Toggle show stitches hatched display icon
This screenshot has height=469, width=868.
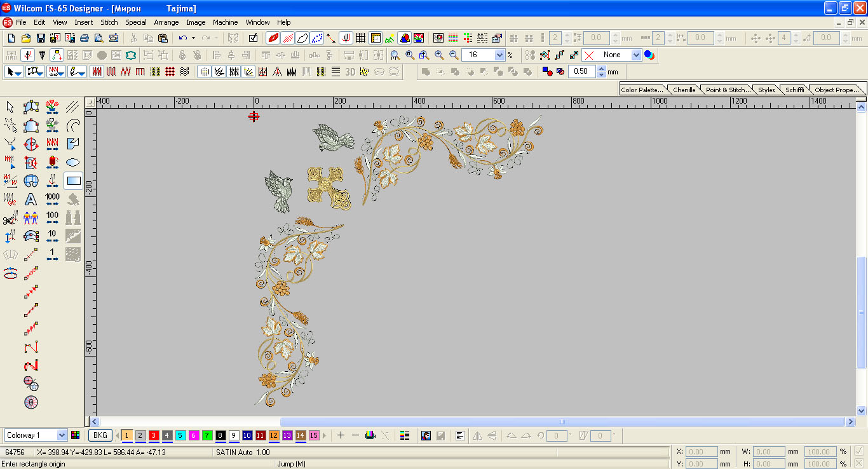pyautogui.click(x=287, y=38)
